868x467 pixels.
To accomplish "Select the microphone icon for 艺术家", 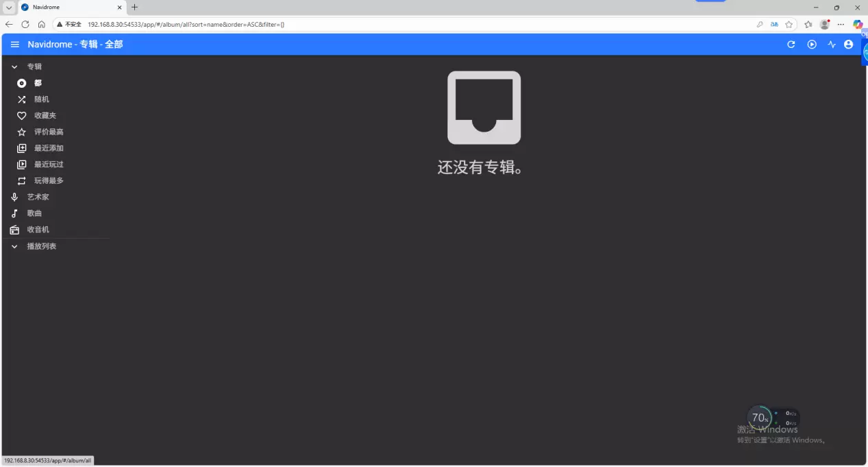I will 14,197.
